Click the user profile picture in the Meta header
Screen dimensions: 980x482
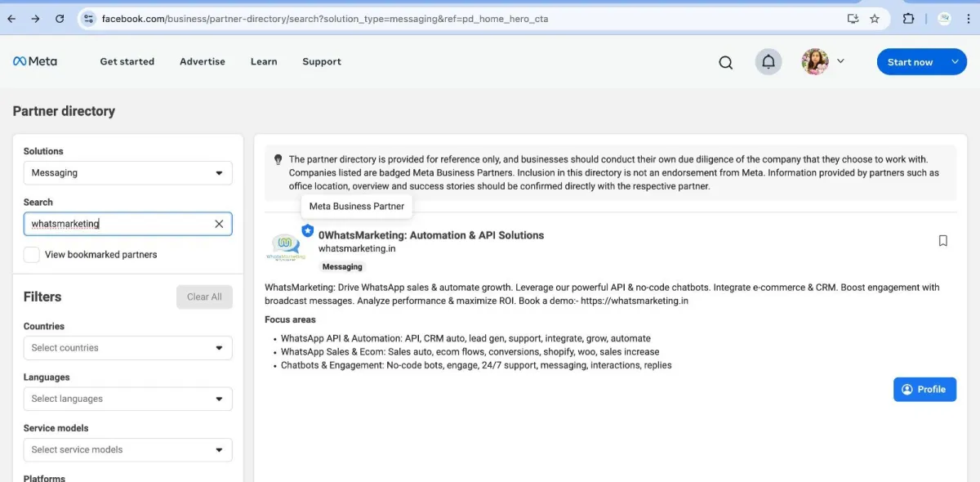click(x=815, y=61)
